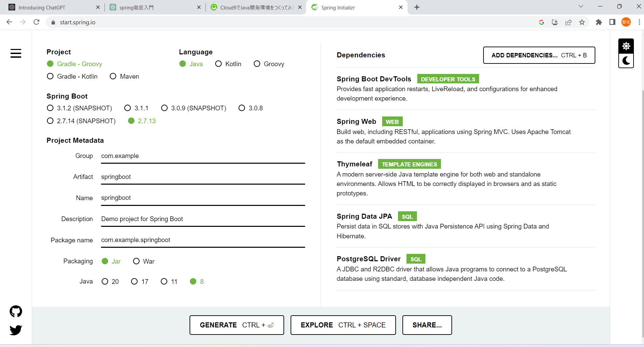Open the Extensions puzzle icon

coord(599,22)
